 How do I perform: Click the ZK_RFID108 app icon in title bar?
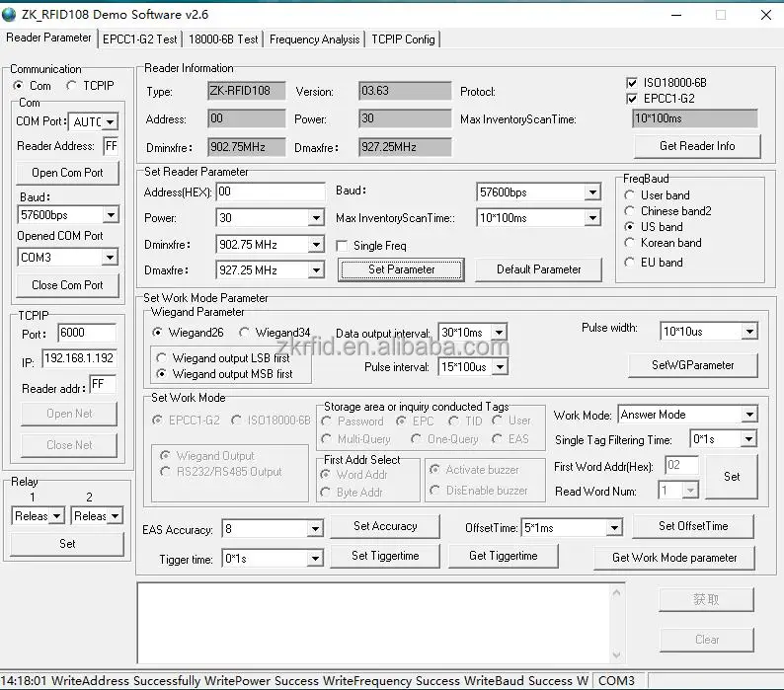coord(10,15)
